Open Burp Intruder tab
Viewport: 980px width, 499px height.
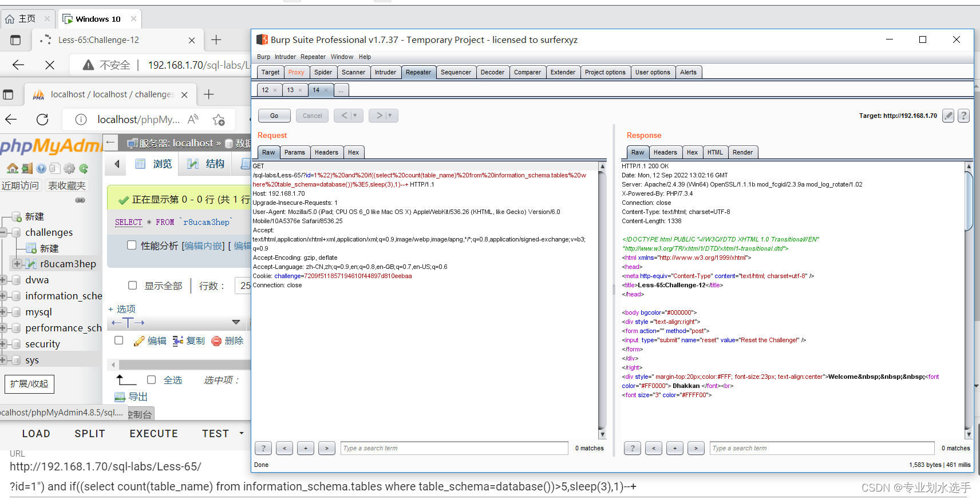[x=385, y=72]
